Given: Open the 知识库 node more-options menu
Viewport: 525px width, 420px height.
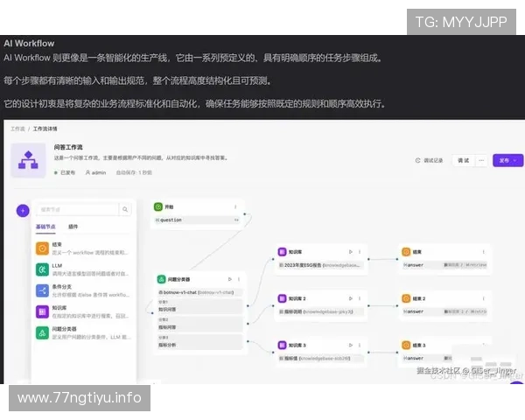Looking at the screenshot, I should [360, 251].
